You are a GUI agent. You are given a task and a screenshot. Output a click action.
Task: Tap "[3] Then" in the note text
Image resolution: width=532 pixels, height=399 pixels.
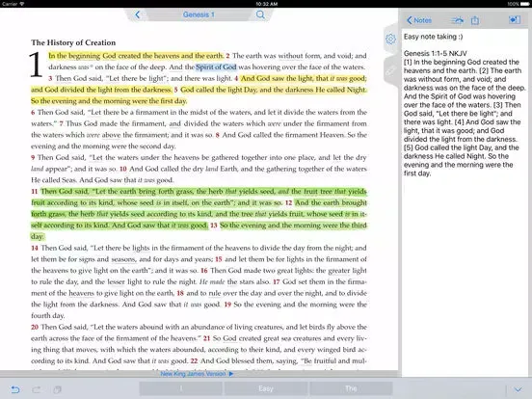pyautogui.click(x=507, y=105)
